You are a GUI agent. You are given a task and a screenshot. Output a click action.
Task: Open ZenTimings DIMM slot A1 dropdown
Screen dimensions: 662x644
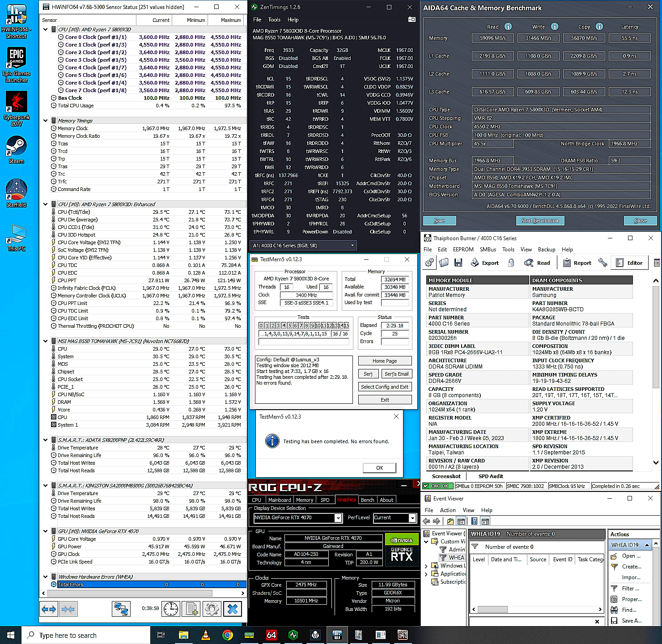tap(303, 245)
